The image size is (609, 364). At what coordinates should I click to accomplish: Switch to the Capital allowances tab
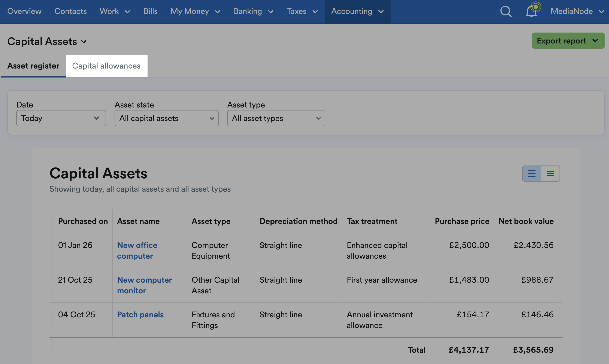click(x=106, y=66)
